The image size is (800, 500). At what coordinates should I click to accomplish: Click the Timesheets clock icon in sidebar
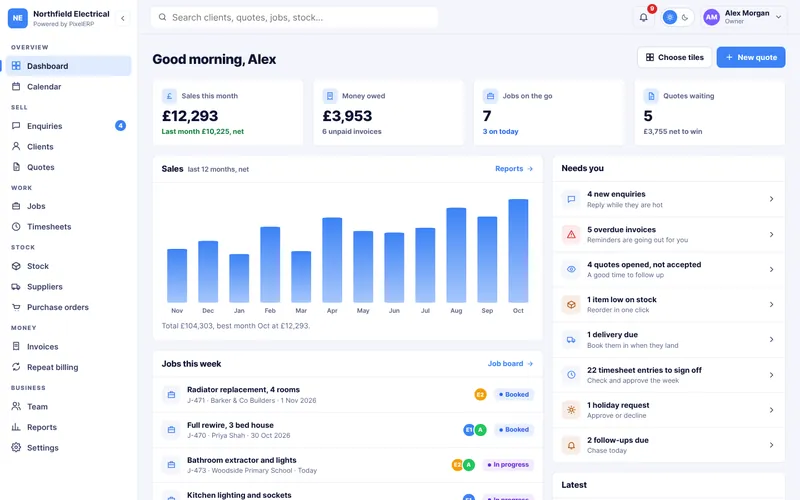click(x=16, y=227)
